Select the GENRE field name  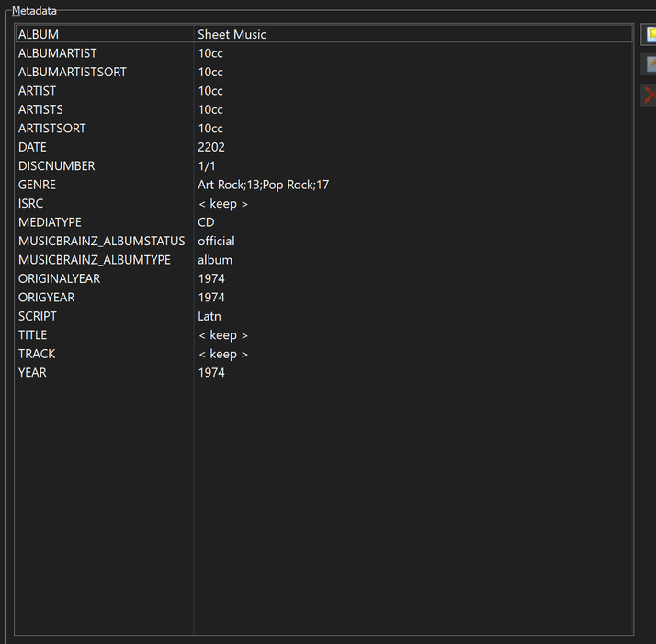tap(37, 185)
